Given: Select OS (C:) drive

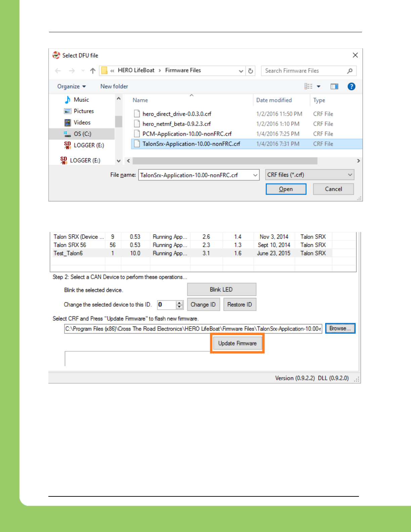Looking at the screenshot, I should click(82, 134).
